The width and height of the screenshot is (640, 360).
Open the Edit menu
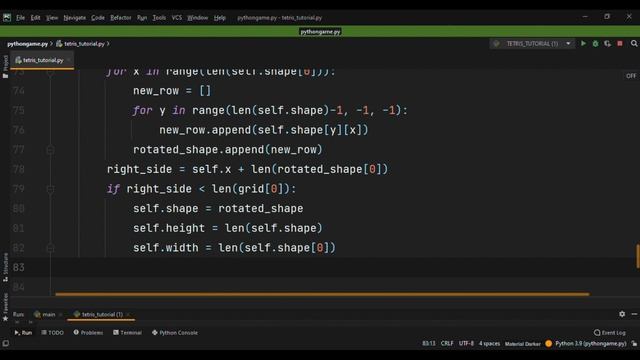coord(36,18)
